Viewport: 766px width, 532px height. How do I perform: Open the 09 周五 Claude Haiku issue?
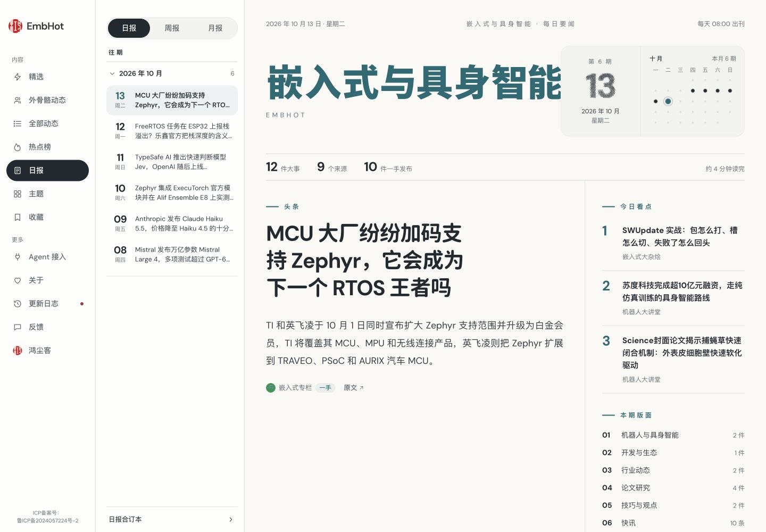(172, 223)
